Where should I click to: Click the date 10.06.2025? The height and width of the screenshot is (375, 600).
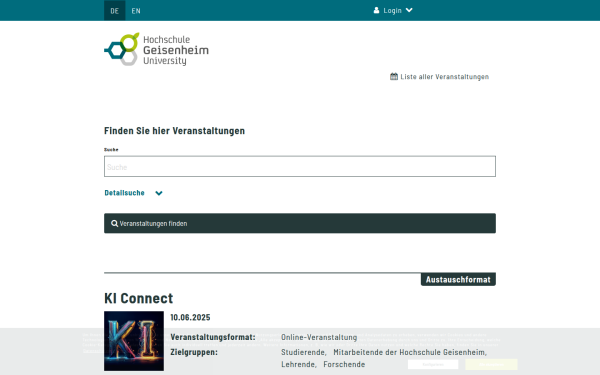190,317
